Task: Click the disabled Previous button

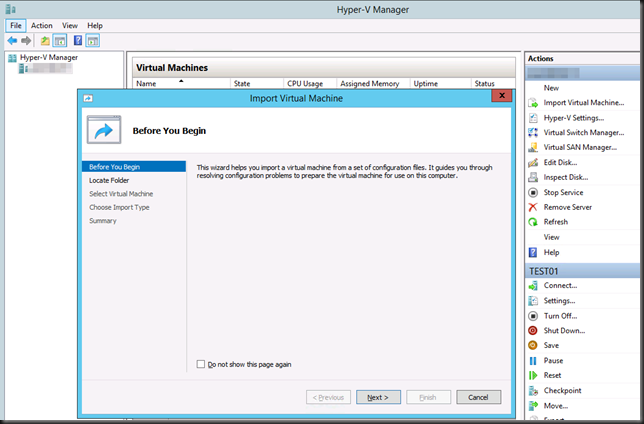Action: click(x=328, y=397)
